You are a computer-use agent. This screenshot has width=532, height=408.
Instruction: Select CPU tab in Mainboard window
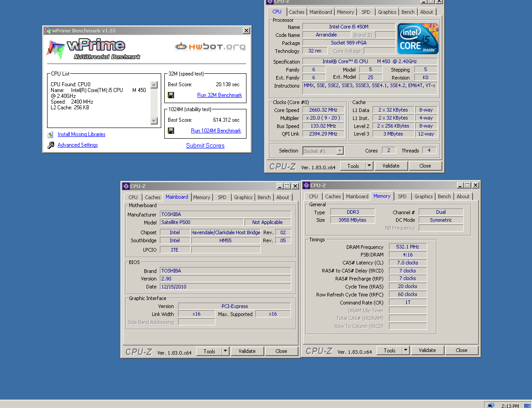[133, 197]
